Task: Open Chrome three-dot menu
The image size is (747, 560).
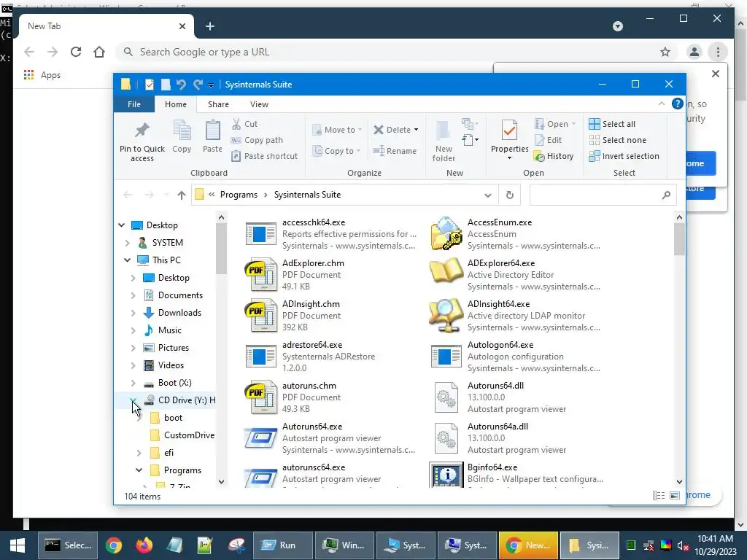Action: pos(718,52)
